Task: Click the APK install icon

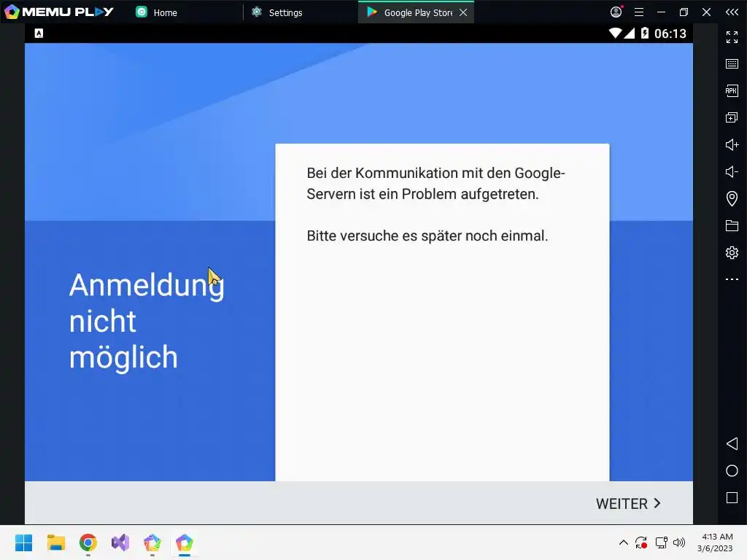Action: tap(732, 90)
